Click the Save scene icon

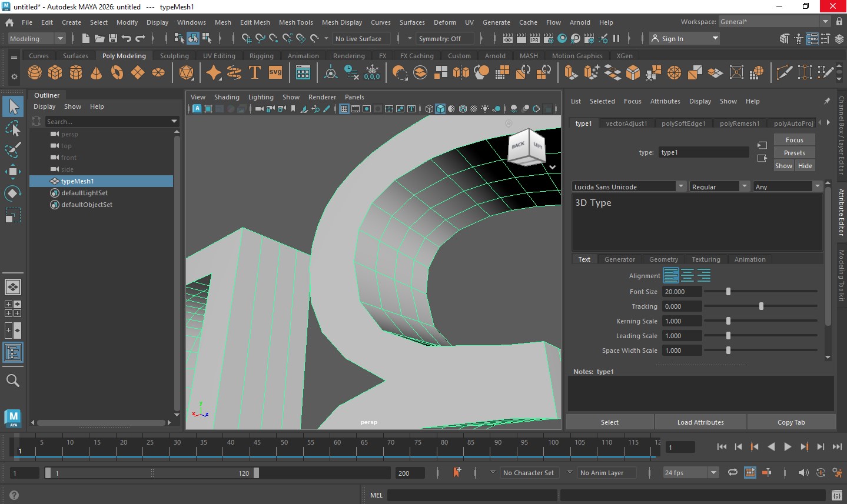pyautogui.click(x=113, y=38)
